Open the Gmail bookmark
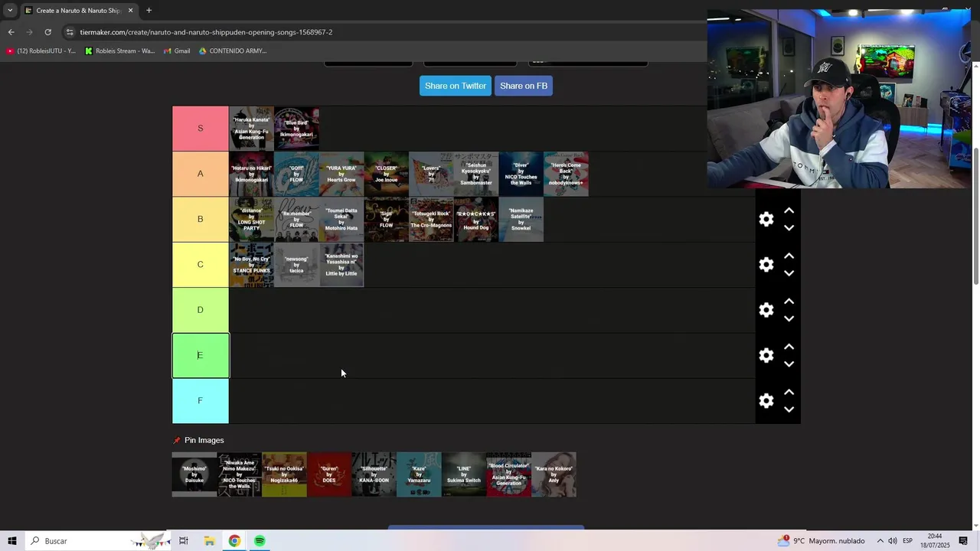 [177, 51]
